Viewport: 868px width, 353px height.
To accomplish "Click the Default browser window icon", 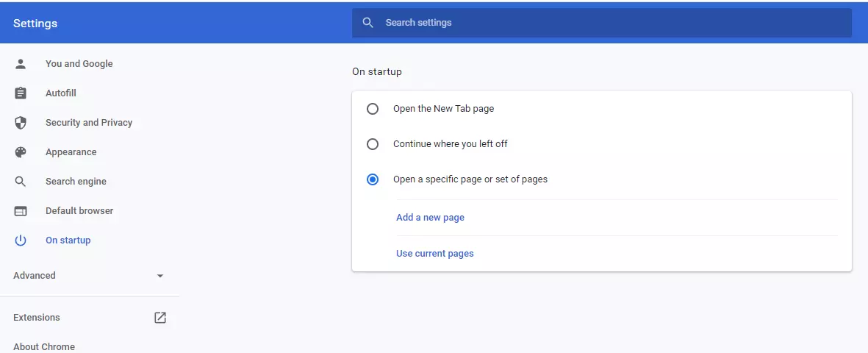I will point(21,211).
